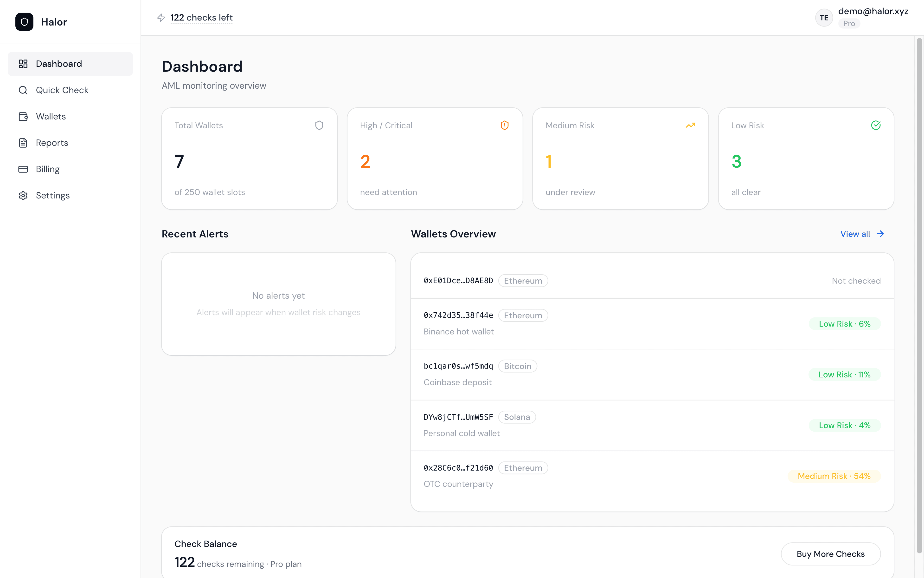Click the Recent Alerts heading
This screenshot has height=578, width=924.
195,234
